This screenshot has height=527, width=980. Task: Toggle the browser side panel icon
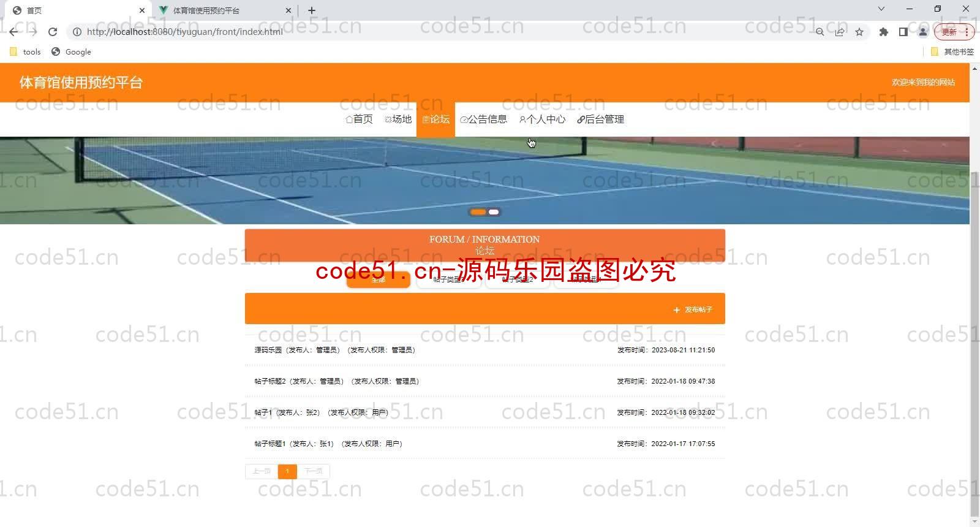[x=903, y=32]
